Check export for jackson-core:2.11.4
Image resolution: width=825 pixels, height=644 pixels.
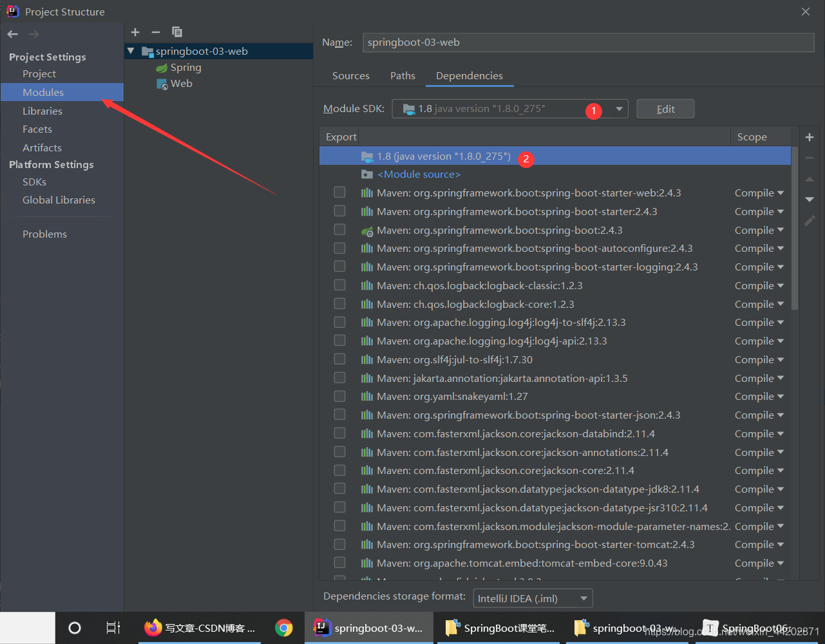click(340, 470)
